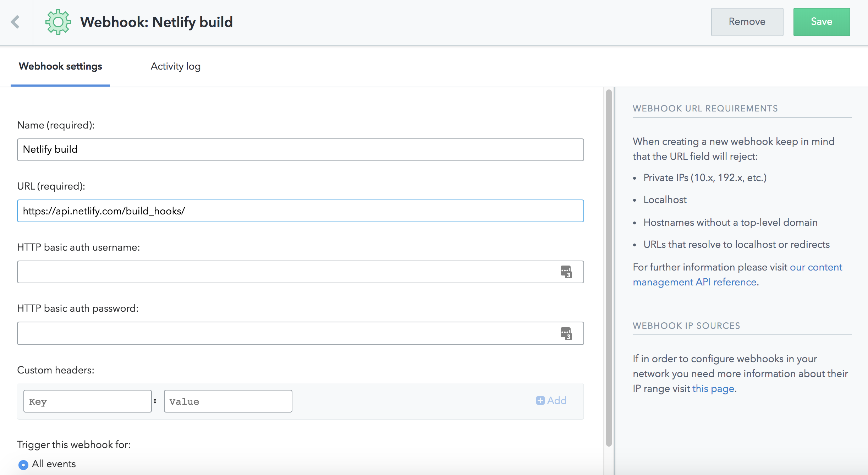868x475 pixels.
Task: Focus the Name input field
Action: tap(300, 150)
